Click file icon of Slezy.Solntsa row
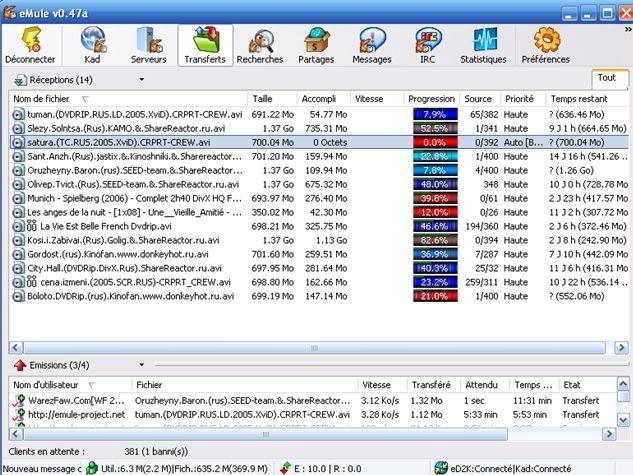 tap(18, 129)
